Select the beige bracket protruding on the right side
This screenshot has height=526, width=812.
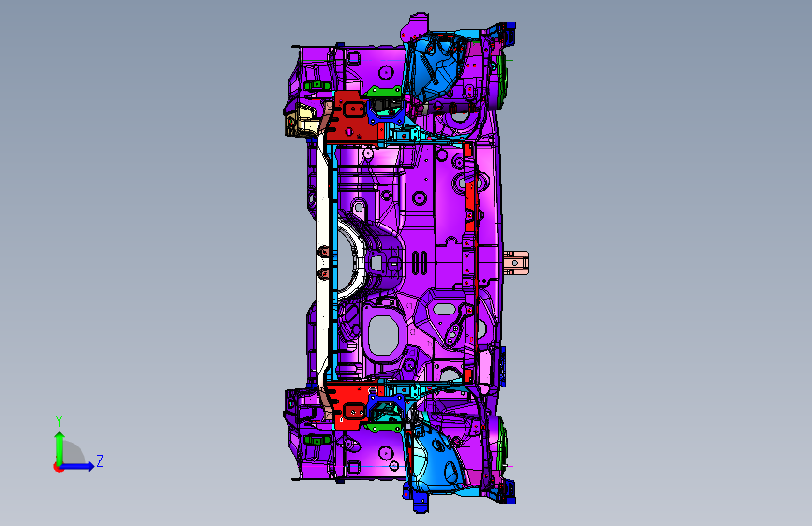[516, 263]
